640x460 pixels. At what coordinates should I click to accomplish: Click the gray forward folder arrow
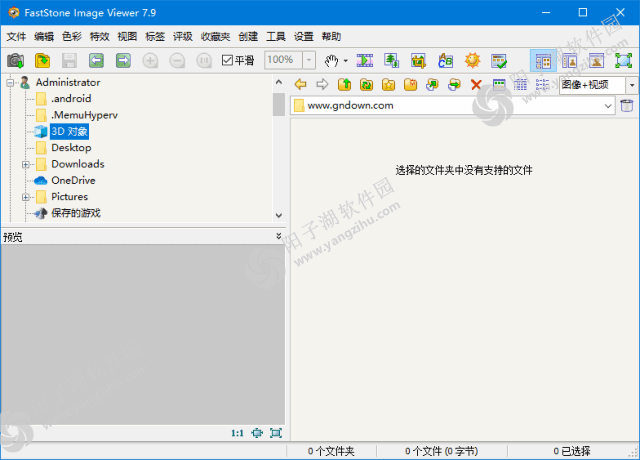(x=322, y=84)
